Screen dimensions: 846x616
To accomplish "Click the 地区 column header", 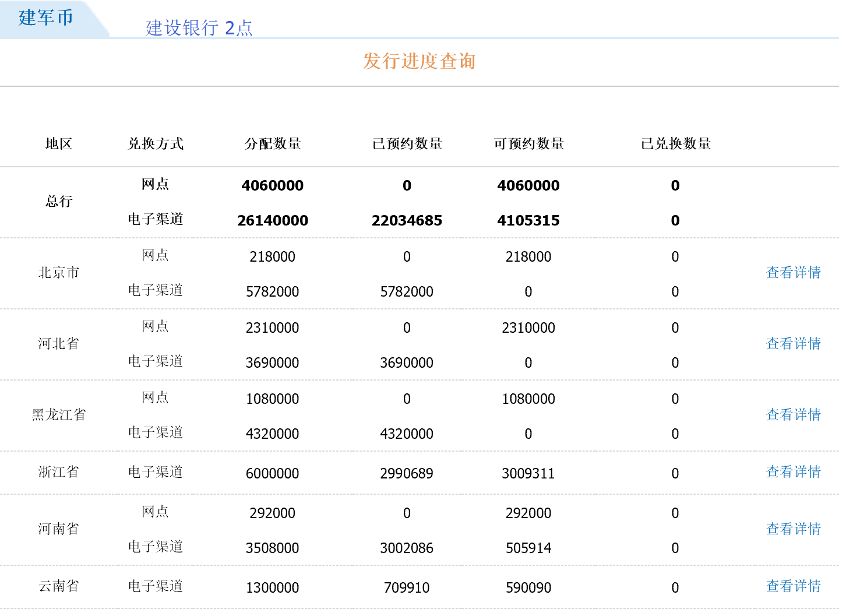I will (59, 144).
